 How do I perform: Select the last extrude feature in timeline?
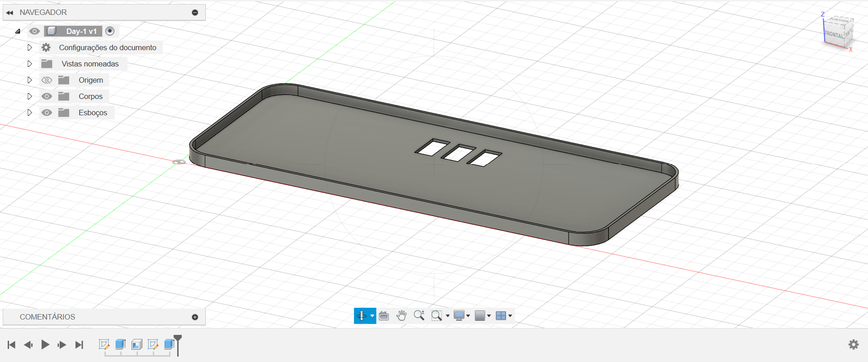[169, 344]
